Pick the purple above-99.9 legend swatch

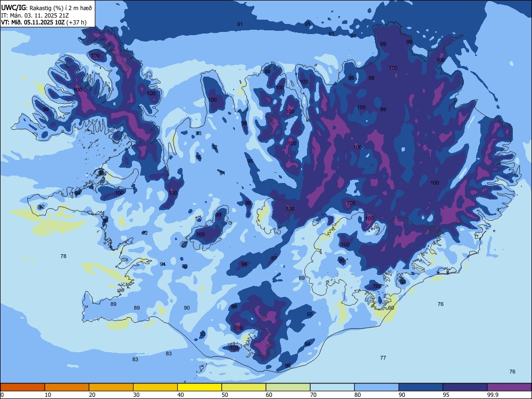pyautogui.click(x=509, y=387)
